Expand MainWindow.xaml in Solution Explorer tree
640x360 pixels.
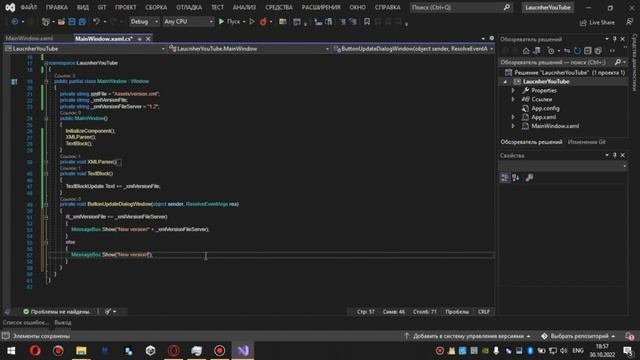(x=513, y=126)
